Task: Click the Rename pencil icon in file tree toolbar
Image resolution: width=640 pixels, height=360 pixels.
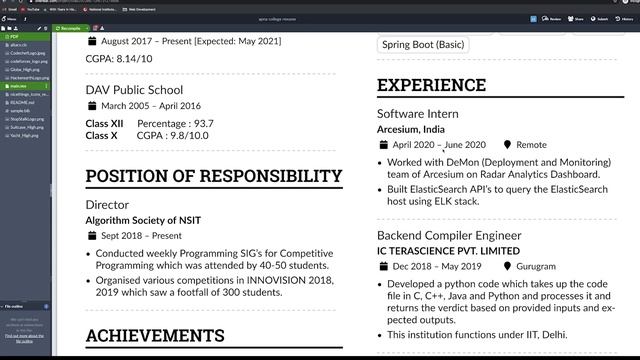Action: click(x=39, y=28)
